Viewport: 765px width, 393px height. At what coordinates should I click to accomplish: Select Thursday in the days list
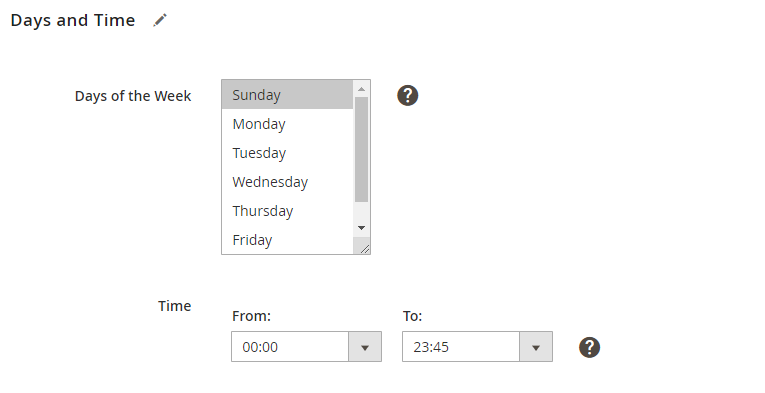coord(287,211)
